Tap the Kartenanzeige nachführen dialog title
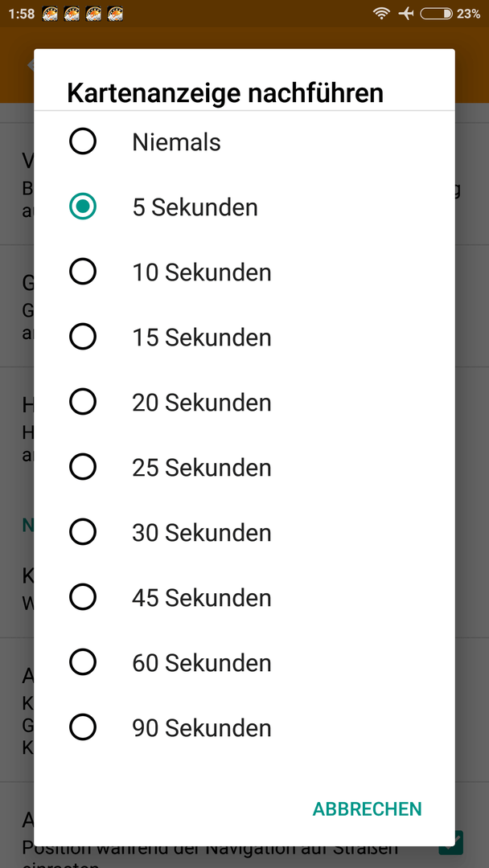The width and height of the screenshot is (489, 868). pyautogui.click(x=225, y=92)
